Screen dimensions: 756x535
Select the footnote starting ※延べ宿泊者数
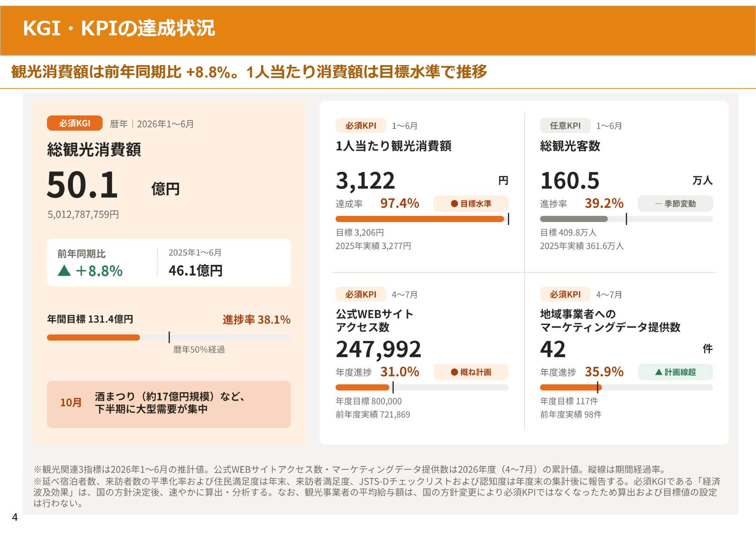(x=377, y=492)
